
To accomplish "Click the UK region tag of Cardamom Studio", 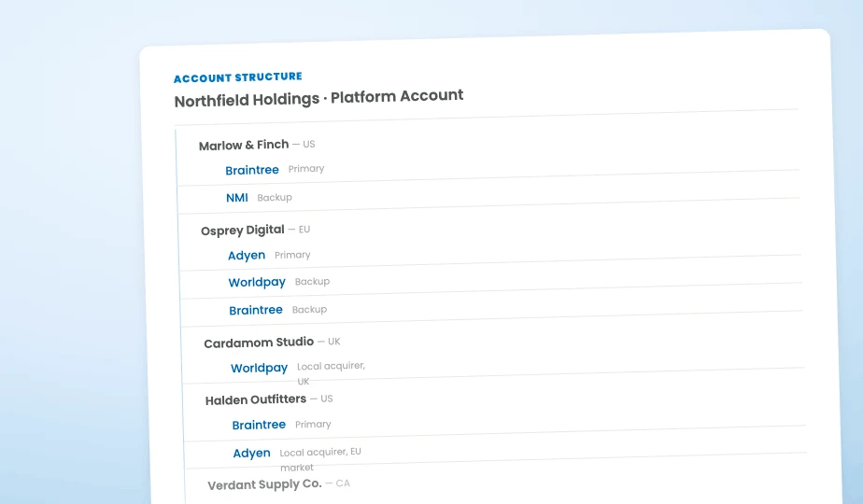I will point(334,342).
